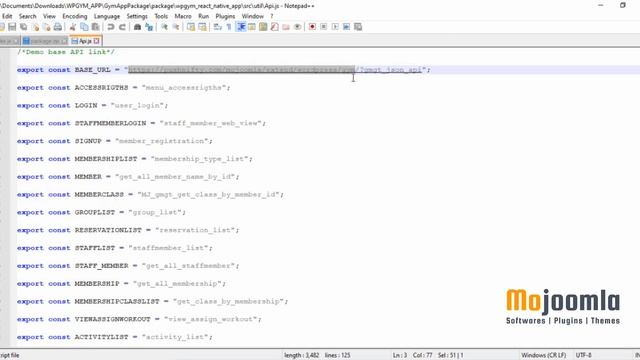Click the VIEWASSIGNWORKOUT constant name
640x360 pixels.
(112, 319)
